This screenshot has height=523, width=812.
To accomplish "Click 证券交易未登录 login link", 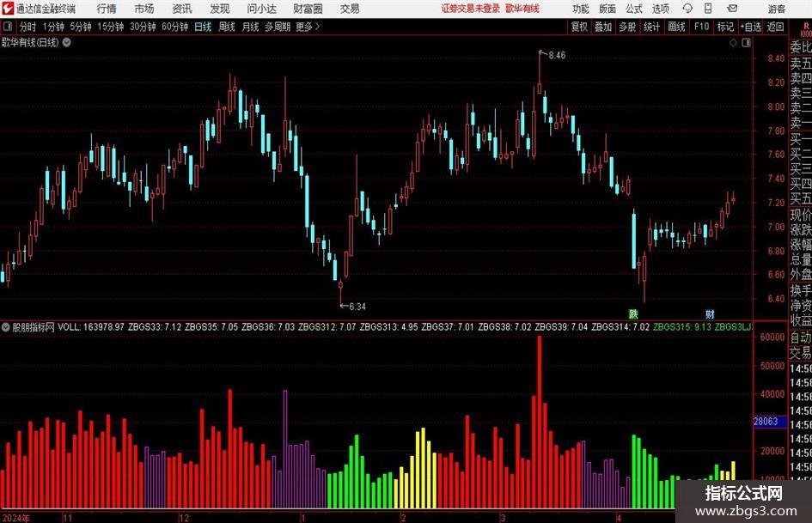I will tap(471, 9).
